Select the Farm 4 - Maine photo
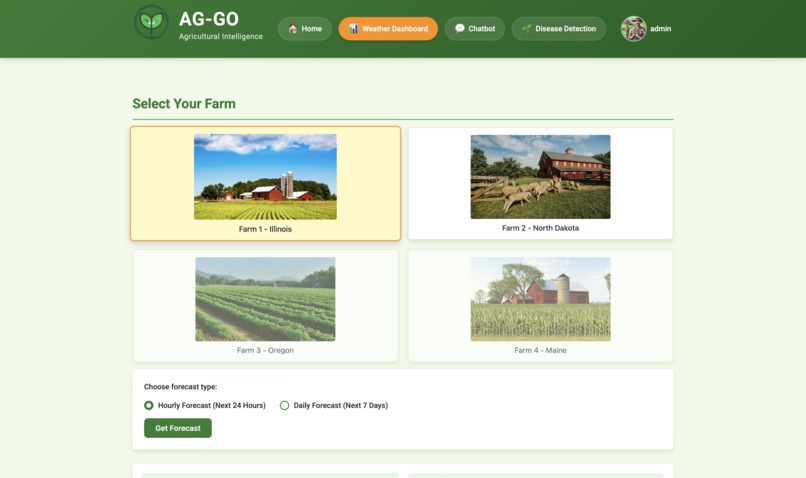Viewport: 806px width, 478px height. click(540, 299)
